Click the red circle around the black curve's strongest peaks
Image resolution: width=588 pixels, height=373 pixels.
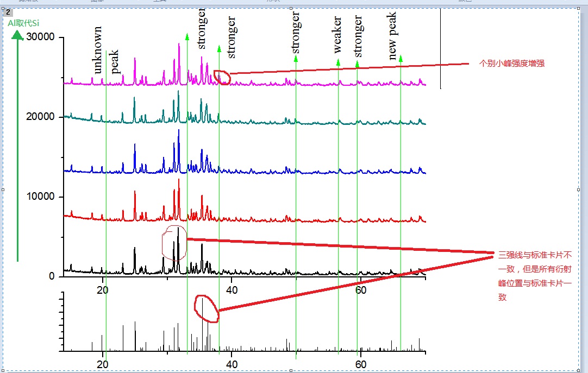(174, 243)
